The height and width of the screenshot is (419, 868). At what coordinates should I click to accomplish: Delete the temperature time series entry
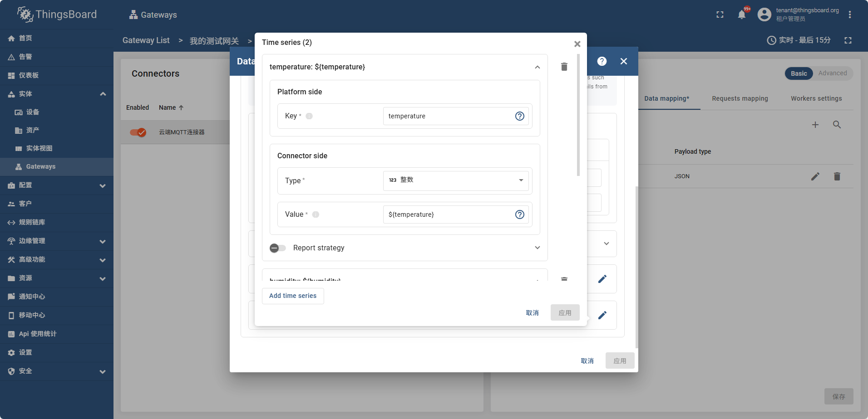point(564,67)
